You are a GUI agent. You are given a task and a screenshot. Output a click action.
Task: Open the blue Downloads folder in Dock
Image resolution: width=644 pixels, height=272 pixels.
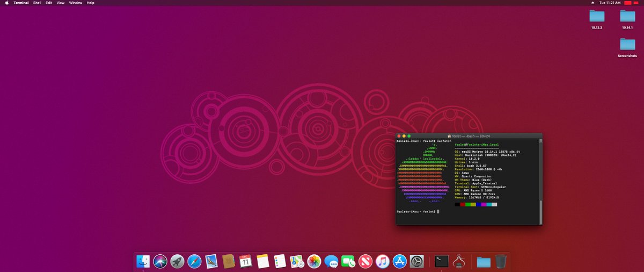(484, 261)
